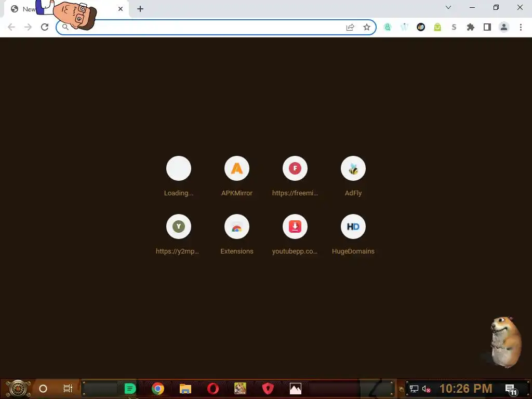
Task: Open network status in system tray
Action: (414, 389)
